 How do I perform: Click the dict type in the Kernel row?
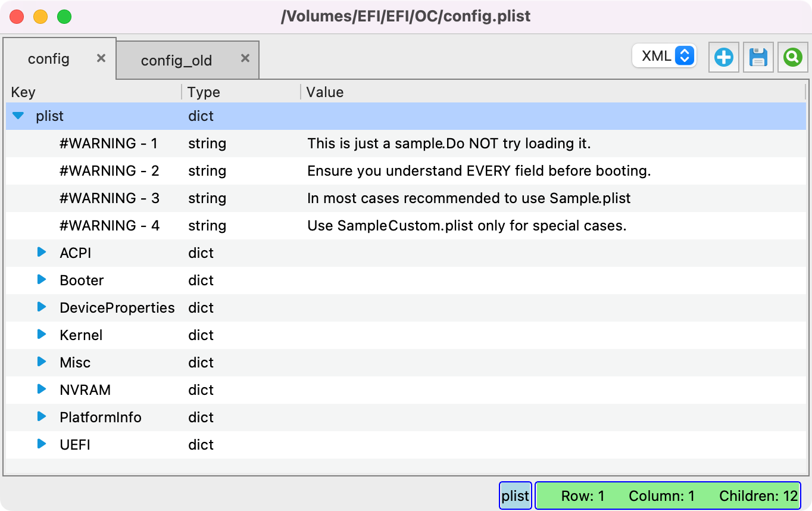(201, 335)
